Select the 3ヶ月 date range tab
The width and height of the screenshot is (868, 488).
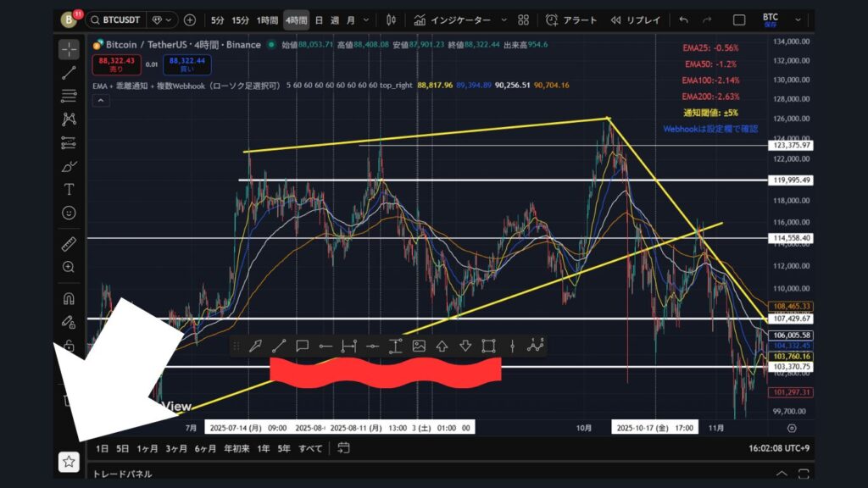coord(176,448)
